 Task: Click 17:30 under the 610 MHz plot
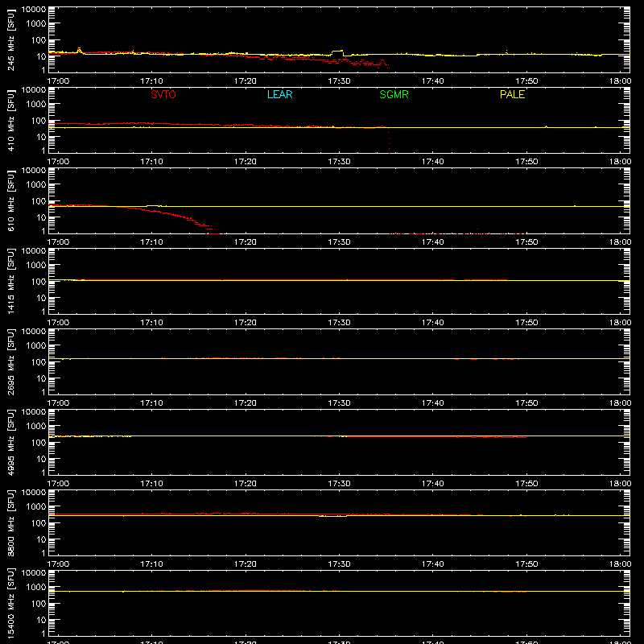coord(339,242)
